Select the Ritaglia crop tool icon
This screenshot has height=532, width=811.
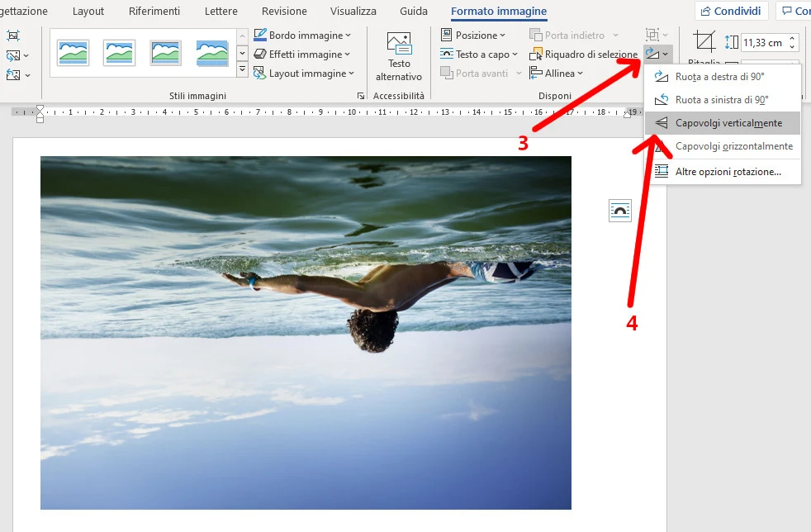[704, 43]
